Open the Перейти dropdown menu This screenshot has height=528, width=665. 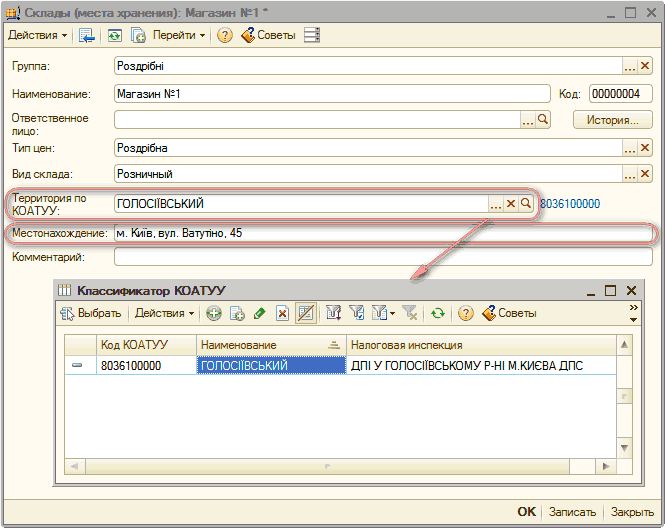coord(179,35)
